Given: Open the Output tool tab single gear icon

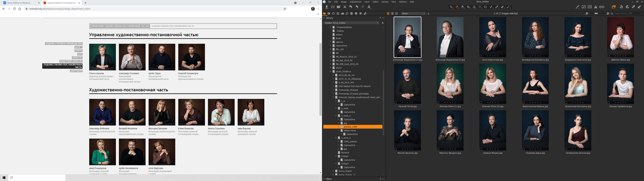Looking at the screenshot, I should (361, 14).
